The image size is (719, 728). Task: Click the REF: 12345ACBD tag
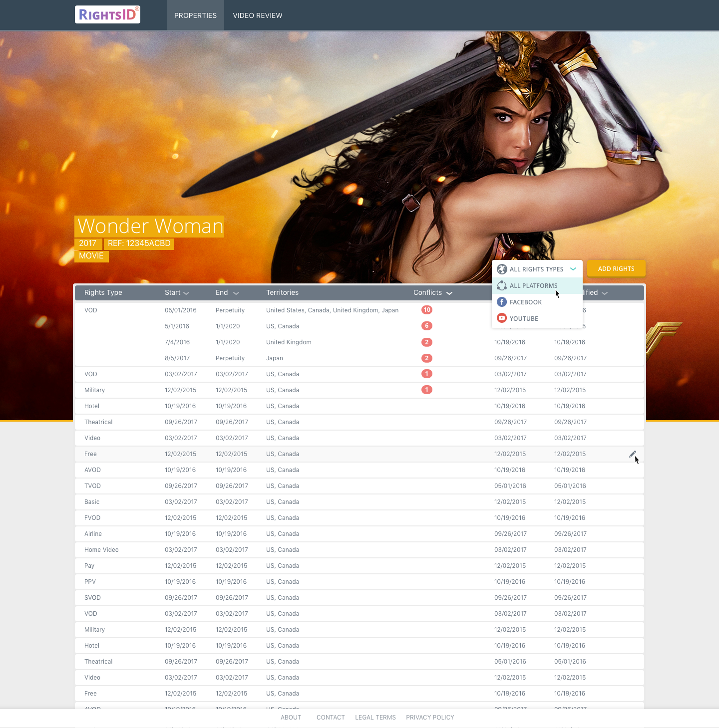click(139, 243)
